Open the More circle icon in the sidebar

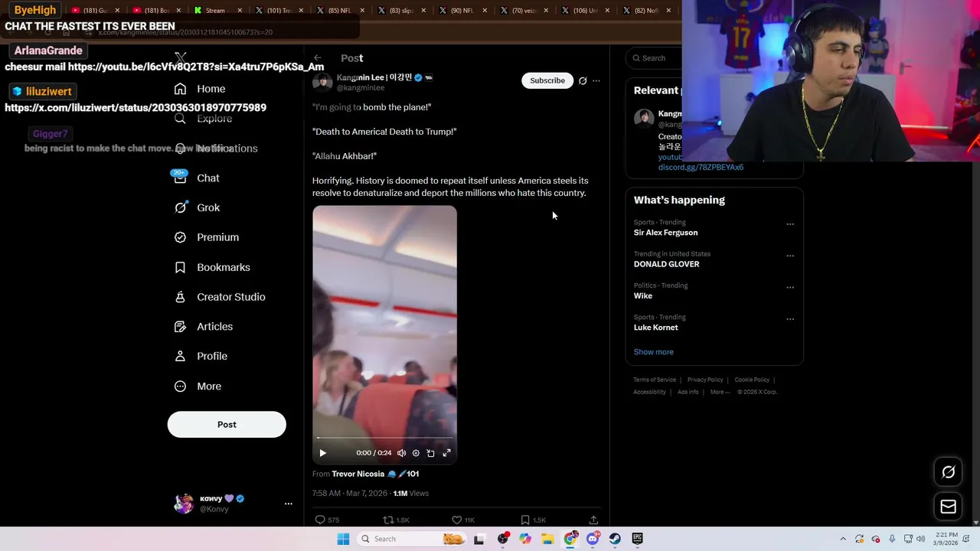(180, 386)
